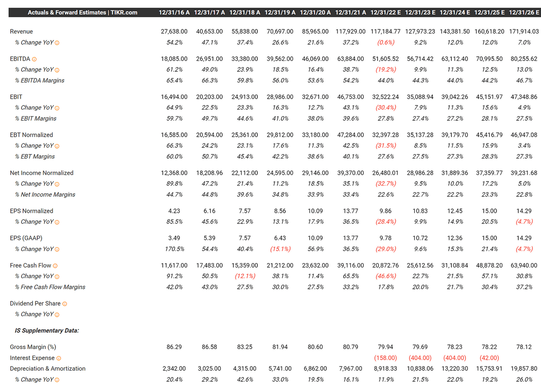Click info icon beside EBIT % Change YoY
541x392 pixels.
click(57, 108)
